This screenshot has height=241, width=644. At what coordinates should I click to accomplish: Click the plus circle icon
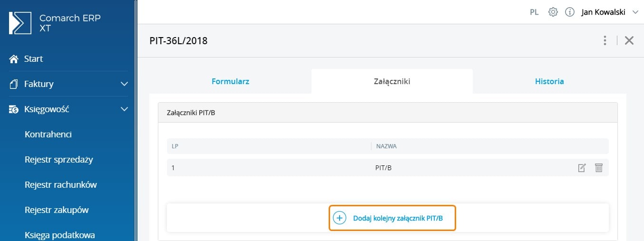pyautogui.click(x=339, y=218)
